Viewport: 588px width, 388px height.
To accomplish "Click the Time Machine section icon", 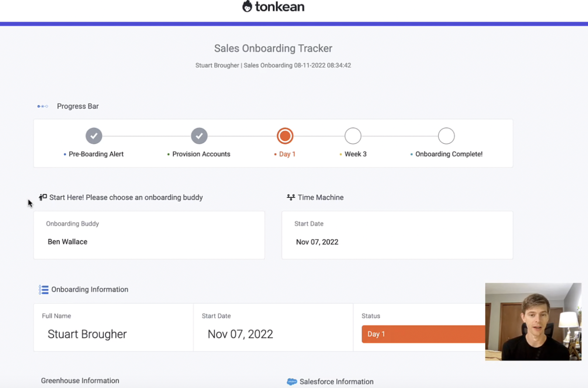I will tap(291, 197).
